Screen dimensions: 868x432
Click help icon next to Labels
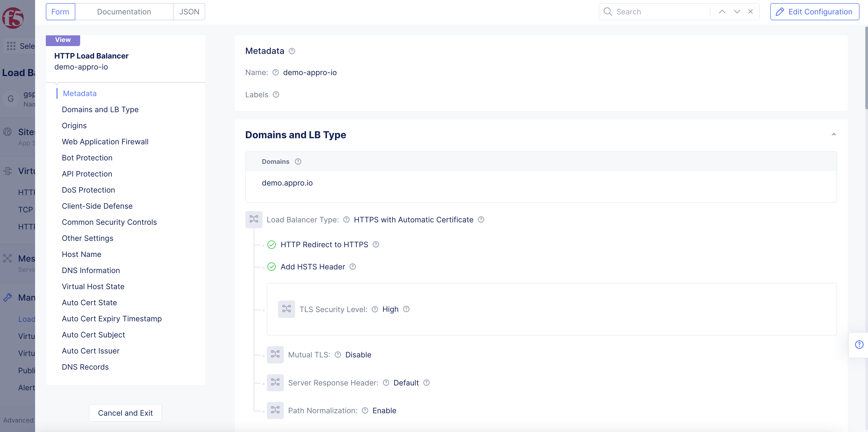pyautogui.click(x=276, y=94)
